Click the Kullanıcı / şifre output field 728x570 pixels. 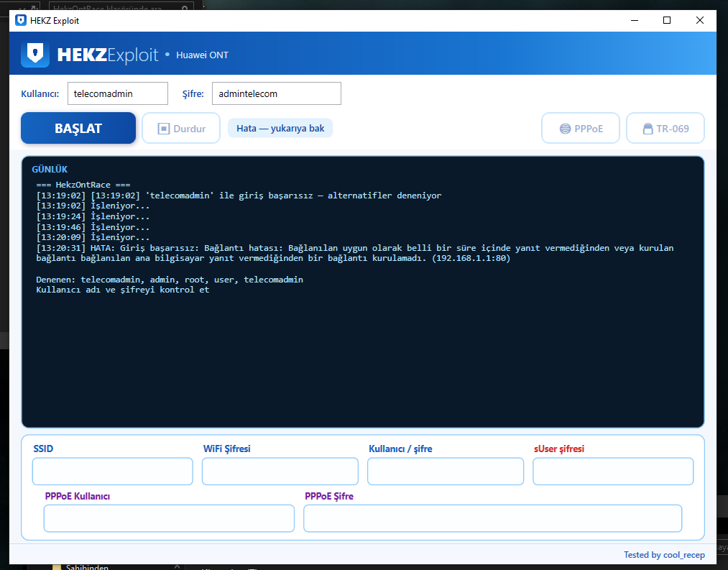[x=446, y=471]
